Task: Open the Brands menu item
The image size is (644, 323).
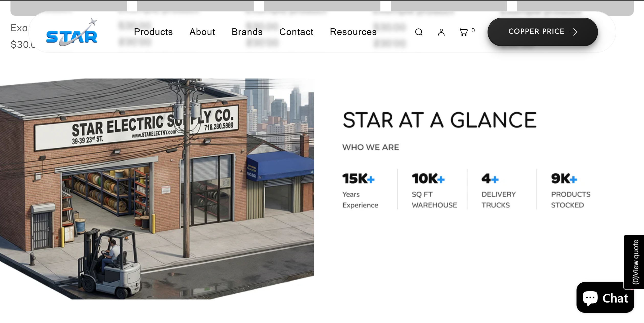Action: coord(247,32)
